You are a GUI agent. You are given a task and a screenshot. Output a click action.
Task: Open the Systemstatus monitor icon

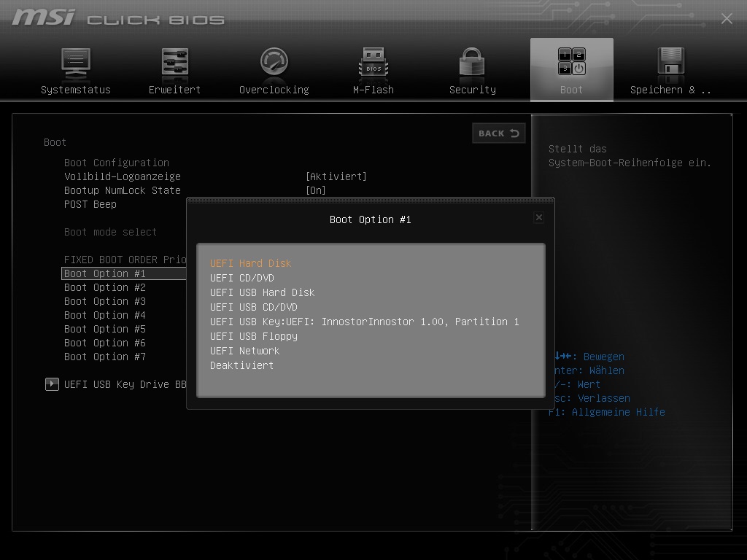(x=76, y=63)
